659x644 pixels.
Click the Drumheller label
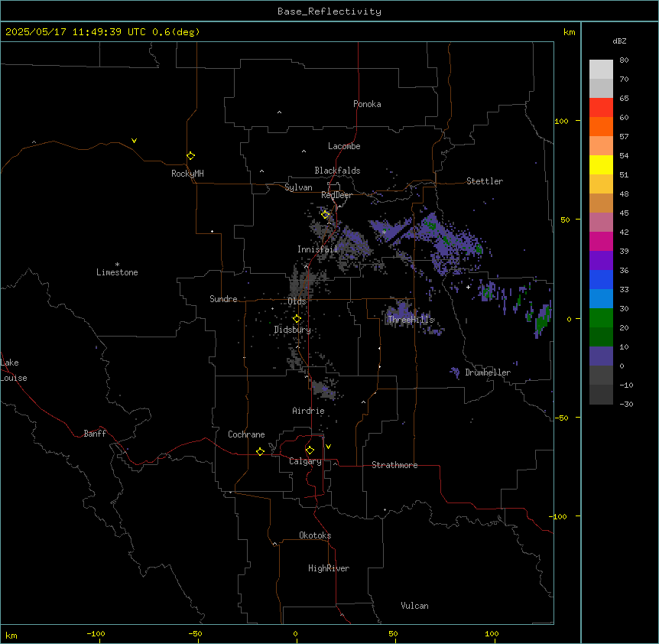488,372
